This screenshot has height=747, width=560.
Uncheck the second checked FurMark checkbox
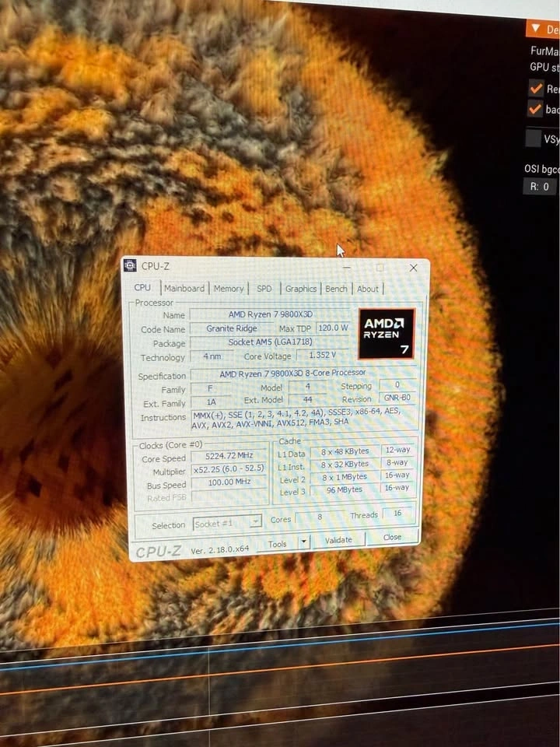(x=534, y=109)
